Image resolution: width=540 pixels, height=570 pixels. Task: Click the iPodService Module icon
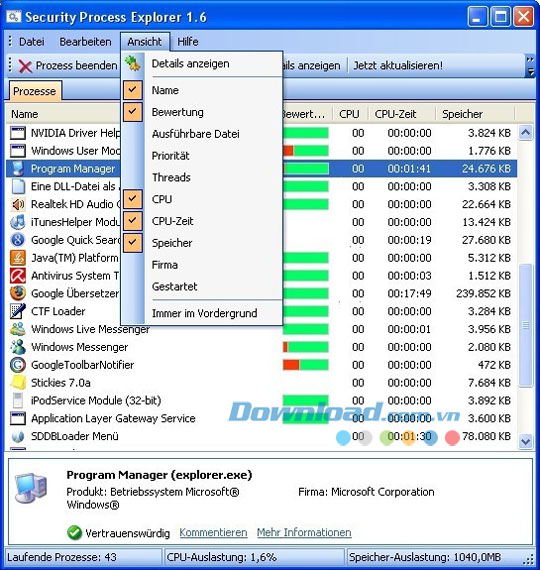click(18, 400)
